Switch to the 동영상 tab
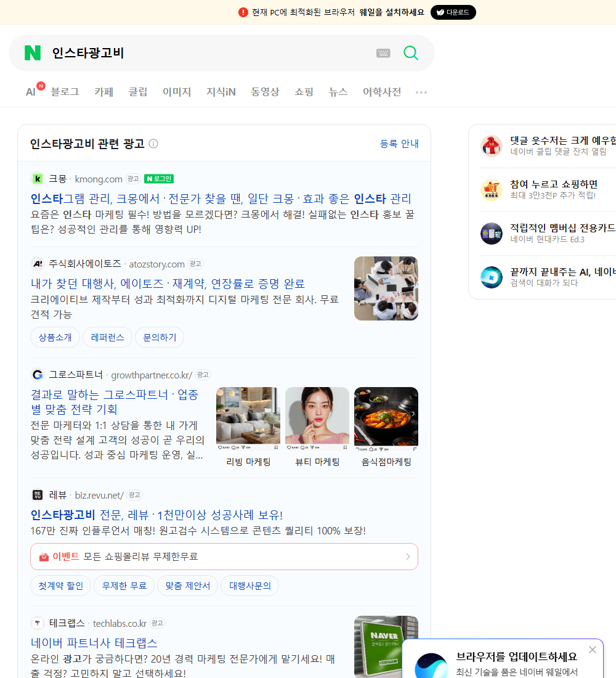Image resolution: width=616 pixels, height=678 pixels. coord(265,92)
